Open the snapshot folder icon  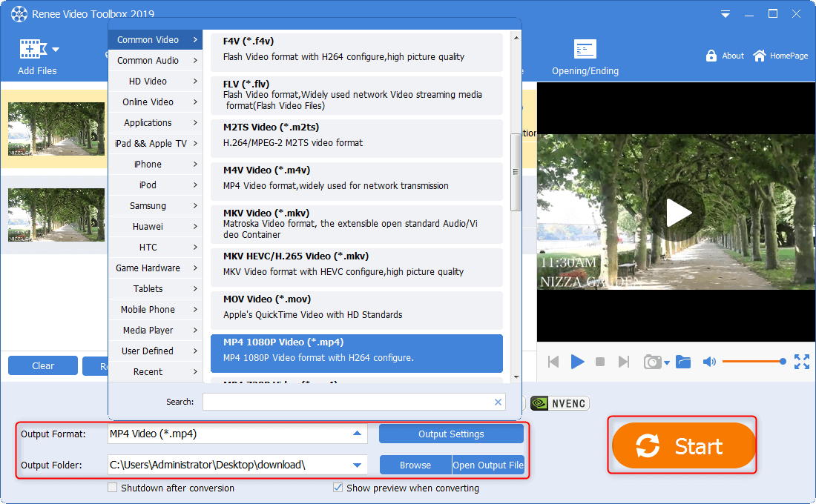tap(683, 362)
